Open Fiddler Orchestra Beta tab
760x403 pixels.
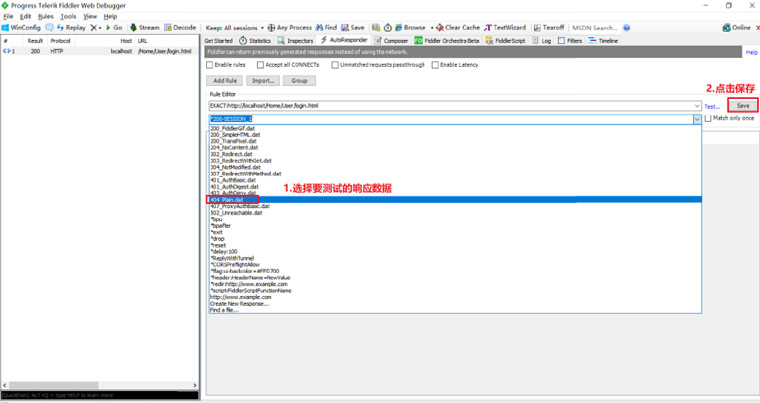tap(446, 41)
